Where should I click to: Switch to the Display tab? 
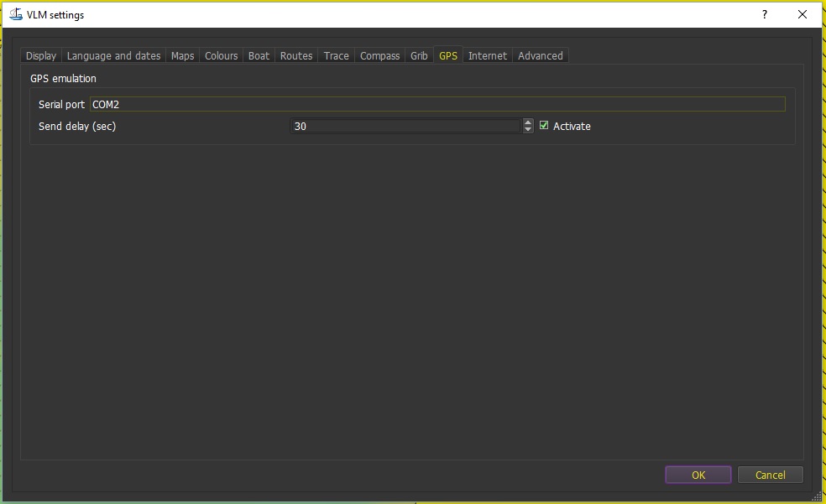41,55
